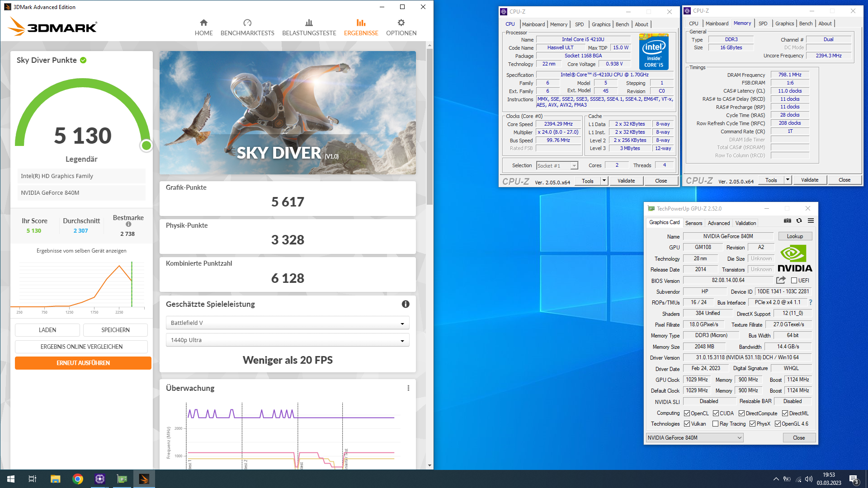
Task: Switch to the Advanced tab in GPU-Z
Action: (719, 223)
